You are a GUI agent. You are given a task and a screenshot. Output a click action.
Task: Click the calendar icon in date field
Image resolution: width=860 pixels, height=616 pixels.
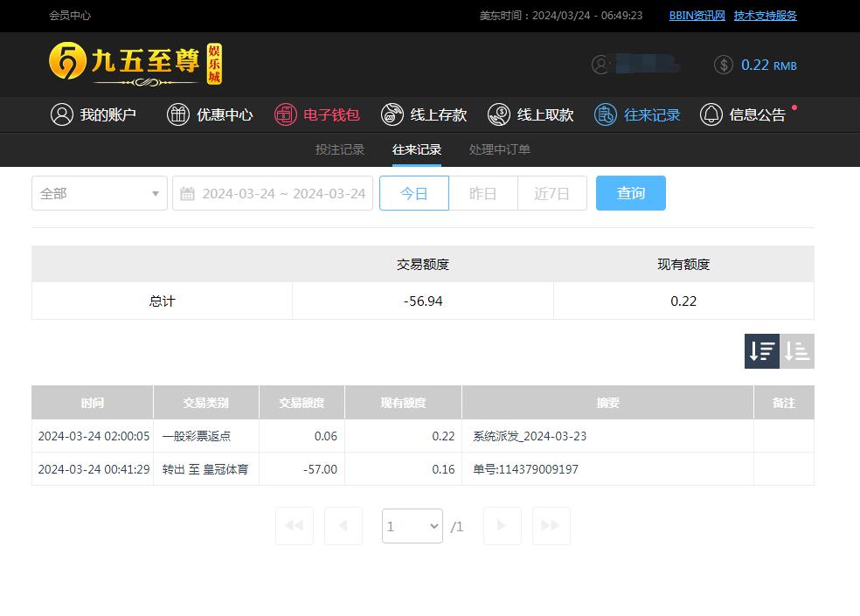tap(188, 194)
